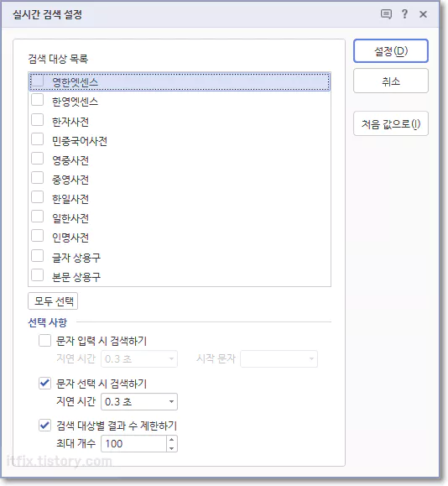448x486 pixels.
Task: Check the 한영엣센스 checkbox
Action: coord(38,101)
